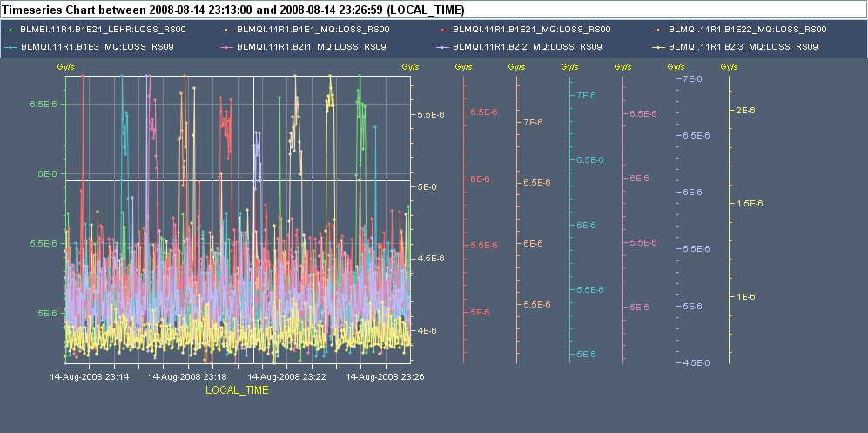Click the green axis 6E-6 tick label
Viewport: 868px width, 433px height.
coord(48,173)
